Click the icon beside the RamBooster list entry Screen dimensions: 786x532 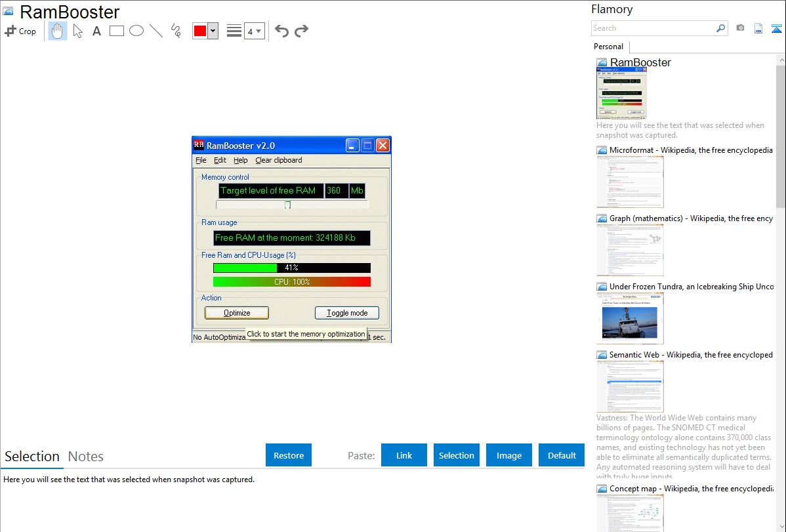(602, 63)
